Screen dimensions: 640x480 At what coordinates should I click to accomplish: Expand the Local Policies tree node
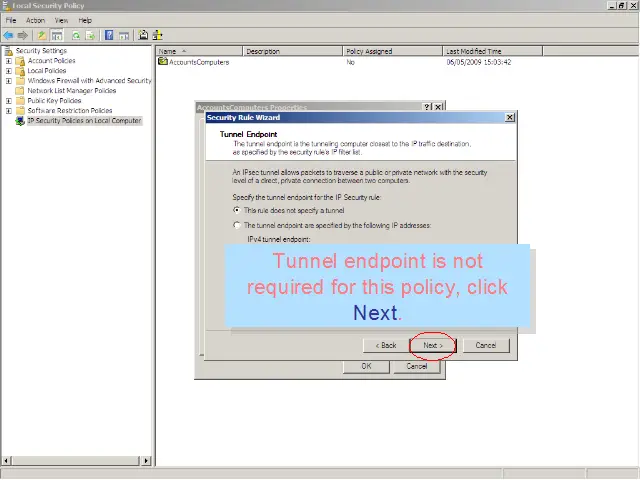pyautogui.click(x=9, y=71)
